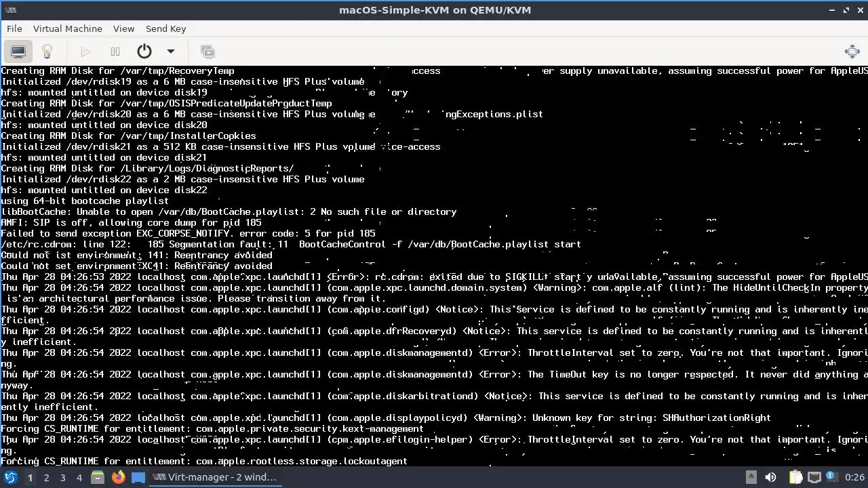Switch to workspace 2
Viewport: 868px width, 488px height.
pos(46,477)
